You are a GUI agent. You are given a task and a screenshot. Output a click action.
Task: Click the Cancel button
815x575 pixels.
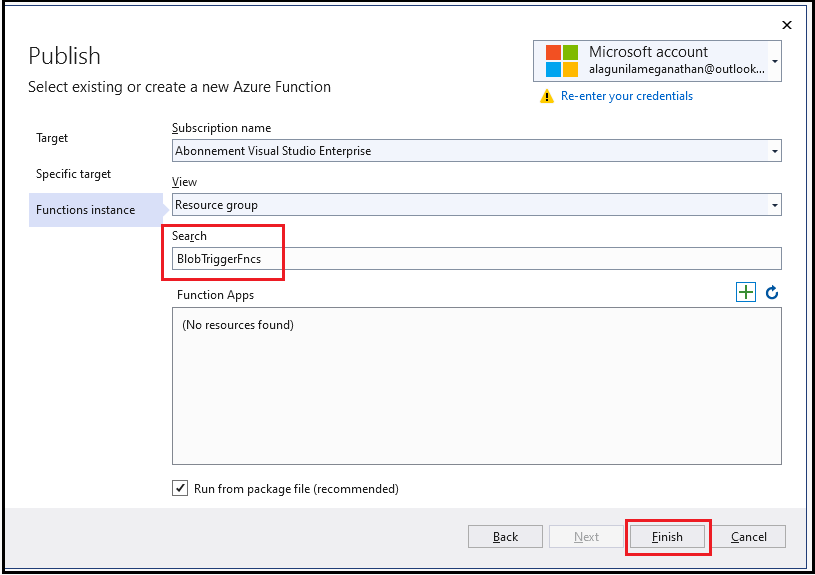[x=748, y=537]
